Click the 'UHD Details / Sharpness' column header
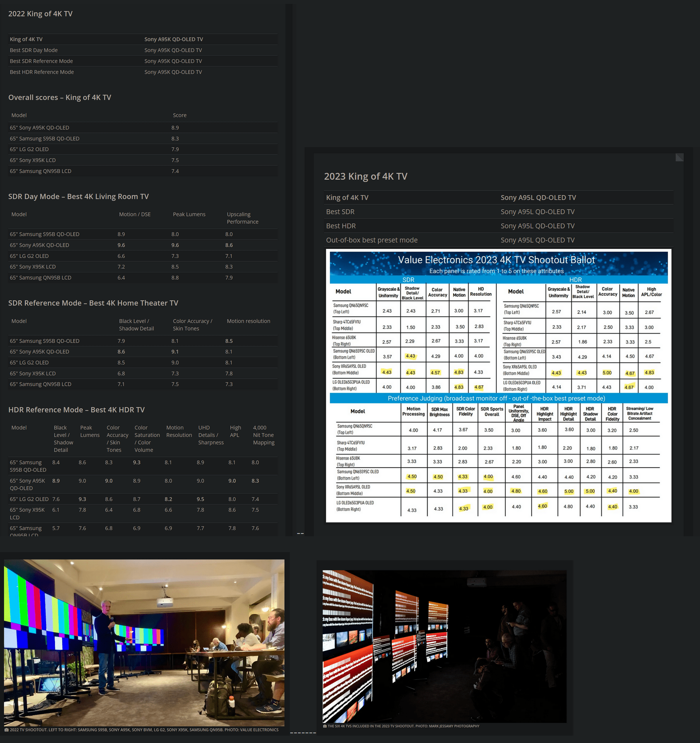700x743 pixels. (211, 435)
